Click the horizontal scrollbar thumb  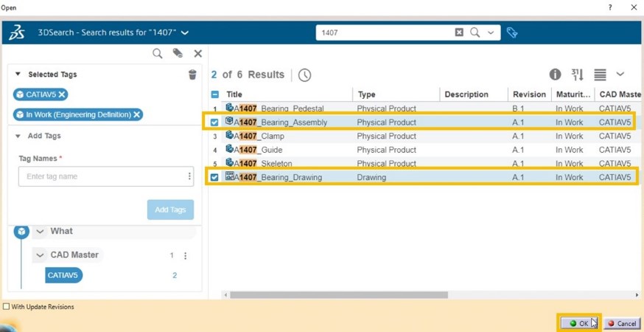point(339,295)
